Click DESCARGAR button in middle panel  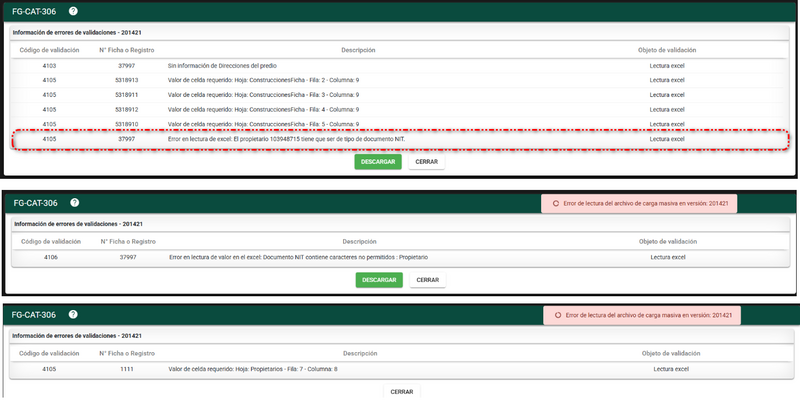pos(379,280)
